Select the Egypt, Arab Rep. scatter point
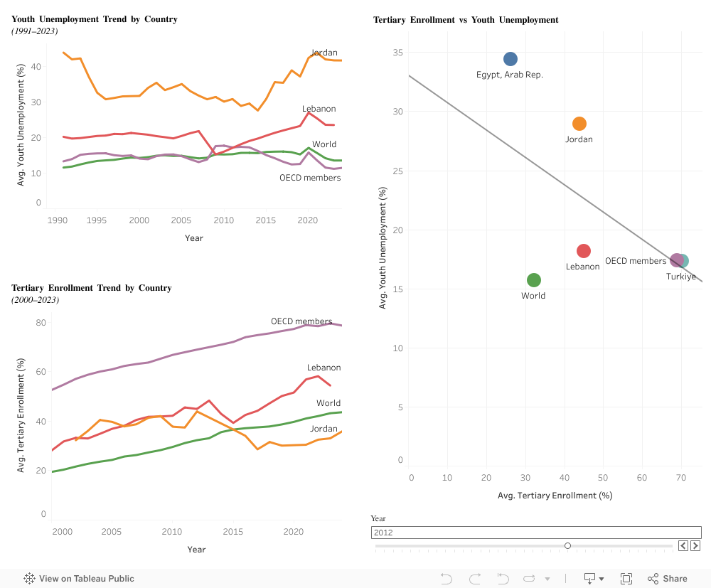The image size is (711, 588). pos(510,59)
